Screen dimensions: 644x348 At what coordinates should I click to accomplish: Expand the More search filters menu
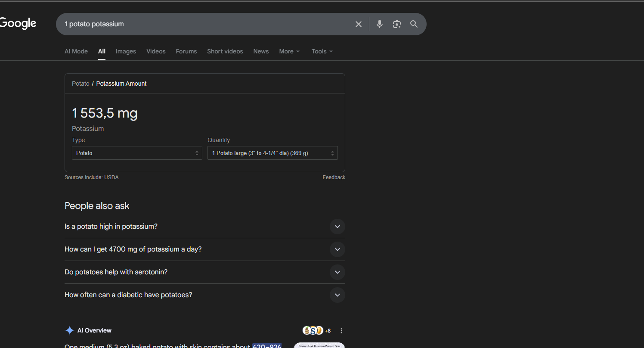pos(289,51)
